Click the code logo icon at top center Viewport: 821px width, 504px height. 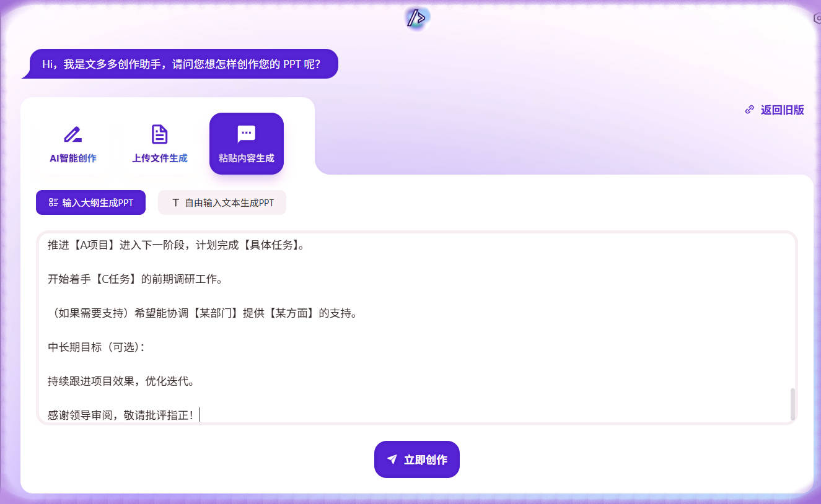tap(417, 18)
